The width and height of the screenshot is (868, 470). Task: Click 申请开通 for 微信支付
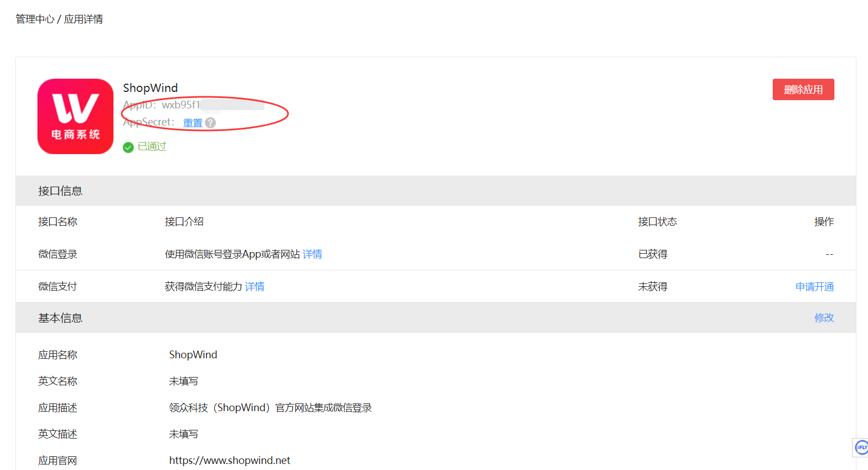point(815,287)
